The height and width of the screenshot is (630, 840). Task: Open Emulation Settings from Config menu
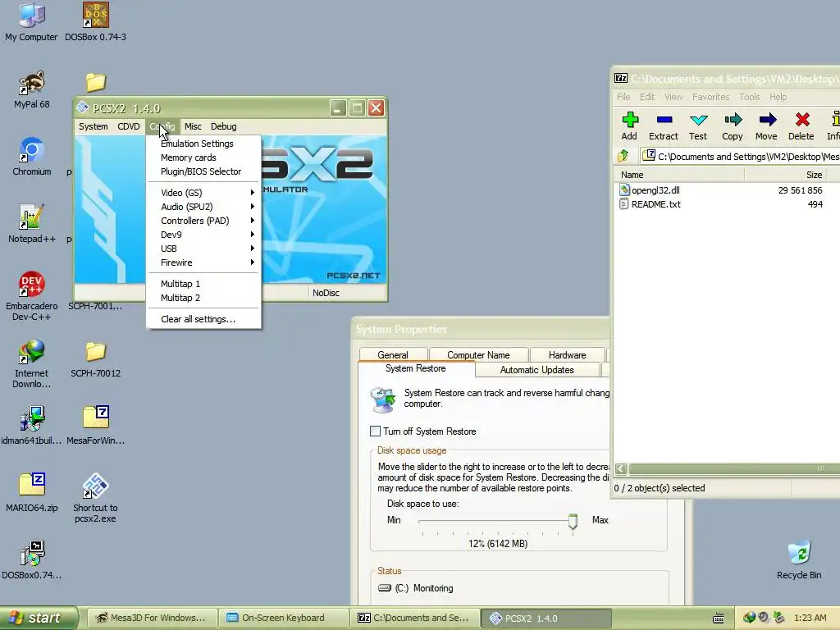(x=203, y=144)
